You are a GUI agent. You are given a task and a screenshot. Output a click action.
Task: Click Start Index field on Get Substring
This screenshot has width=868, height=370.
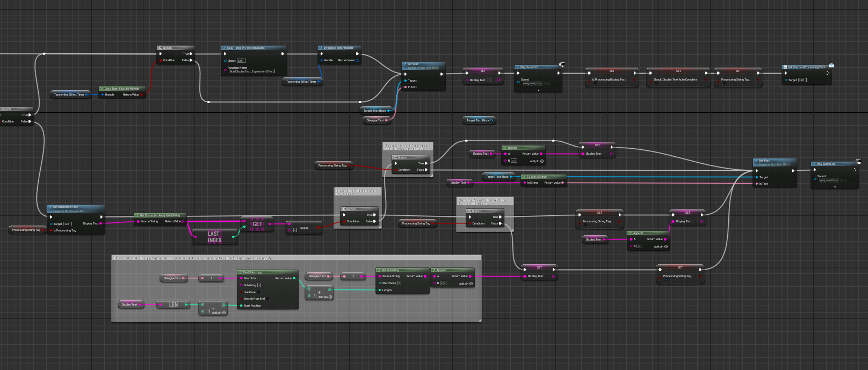pos(399,283)
